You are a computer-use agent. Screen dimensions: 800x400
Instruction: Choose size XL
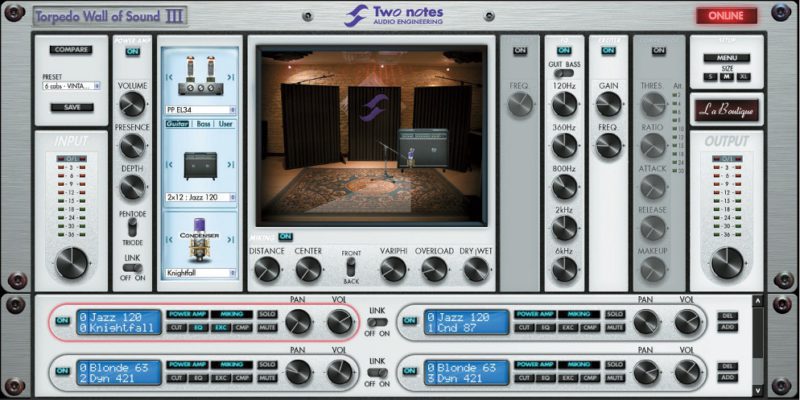pyautogui.click(x=743, y=77)
